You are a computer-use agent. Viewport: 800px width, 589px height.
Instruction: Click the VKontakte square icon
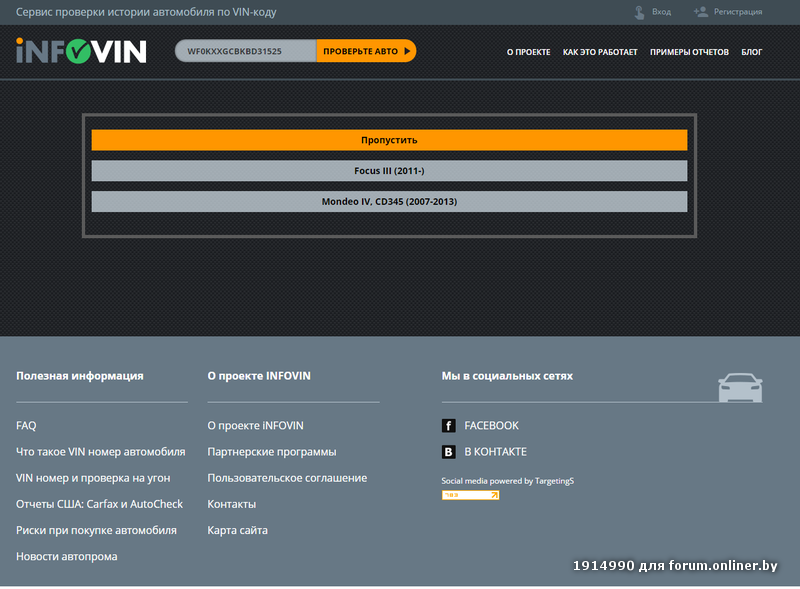pos(448,452)
